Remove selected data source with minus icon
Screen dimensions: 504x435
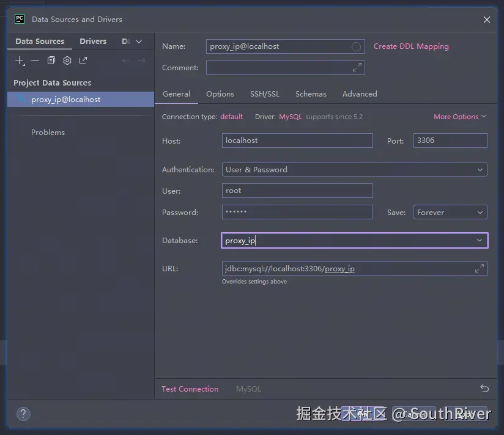[35, 60]
